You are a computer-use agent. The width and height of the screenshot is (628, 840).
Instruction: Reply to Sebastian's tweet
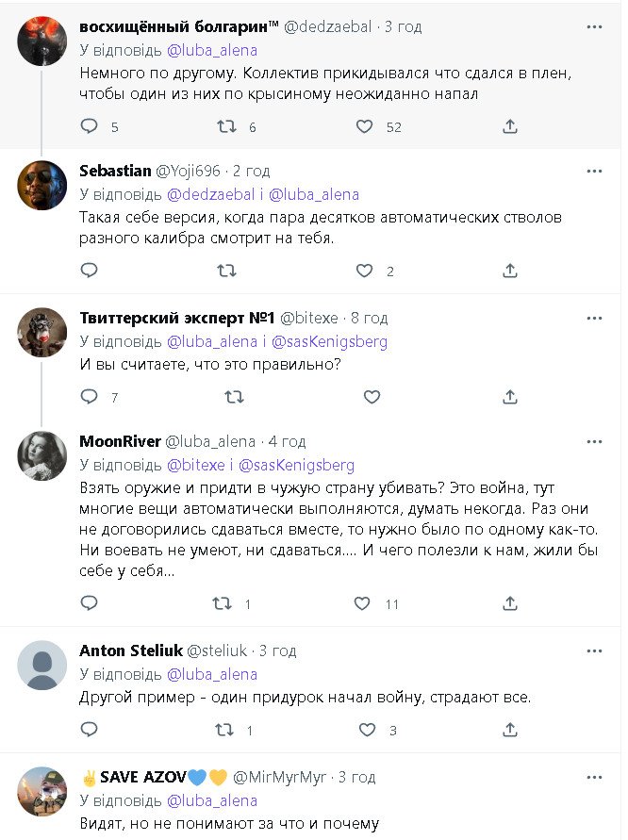tap(89, 271)
